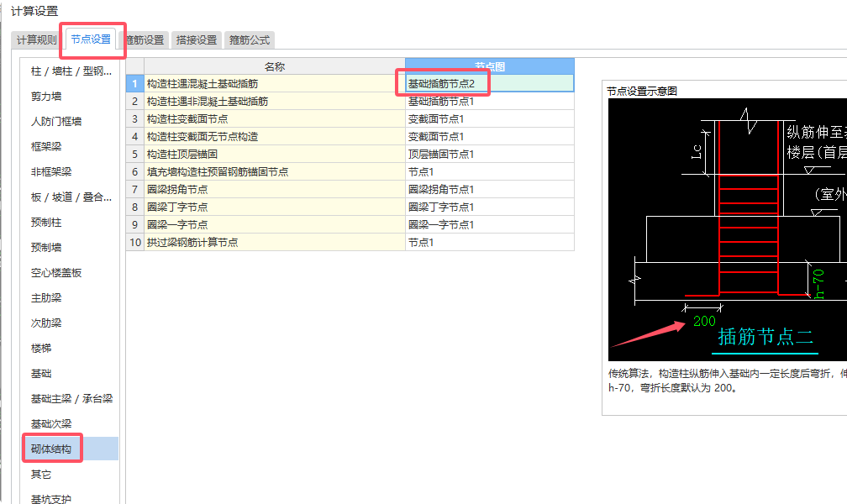Click the 变截面节点1 cell in row 3
Screen dimensions: 847x504
pos(489,118)
